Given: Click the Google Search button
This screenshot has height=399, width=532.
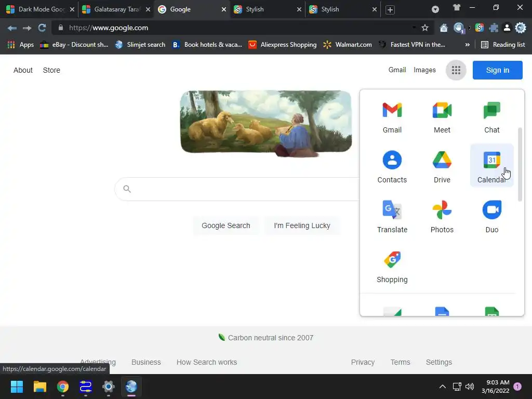Looking at the screenshot, I should click(x=225, y=225).
